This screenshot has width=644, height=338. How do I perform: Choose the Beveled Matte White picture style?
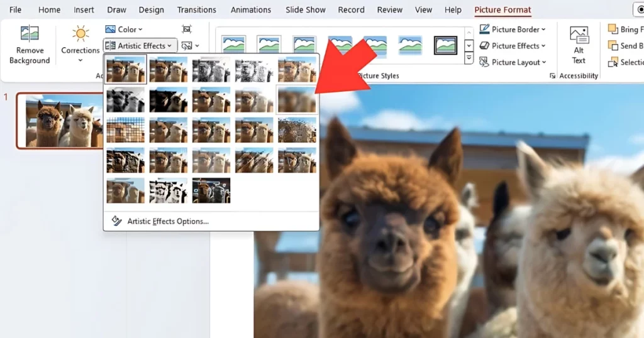pos(269,45)
